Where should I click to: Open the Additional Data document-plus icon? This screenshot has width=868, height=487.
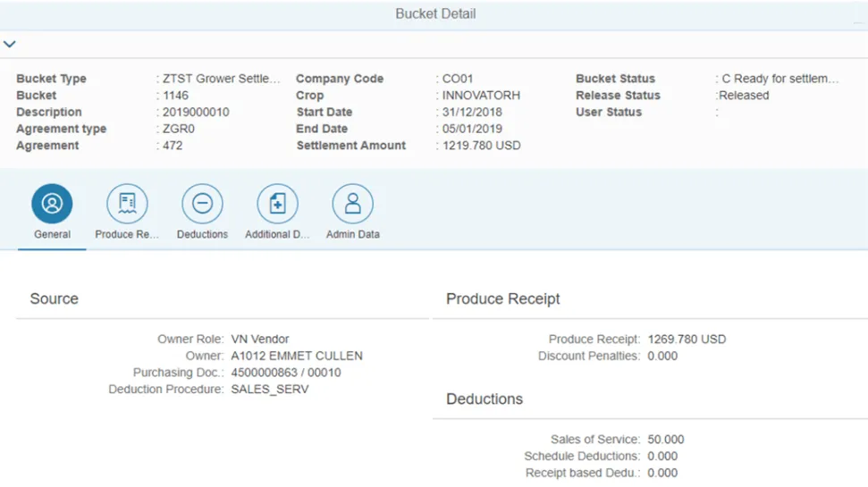coord(277,204)
